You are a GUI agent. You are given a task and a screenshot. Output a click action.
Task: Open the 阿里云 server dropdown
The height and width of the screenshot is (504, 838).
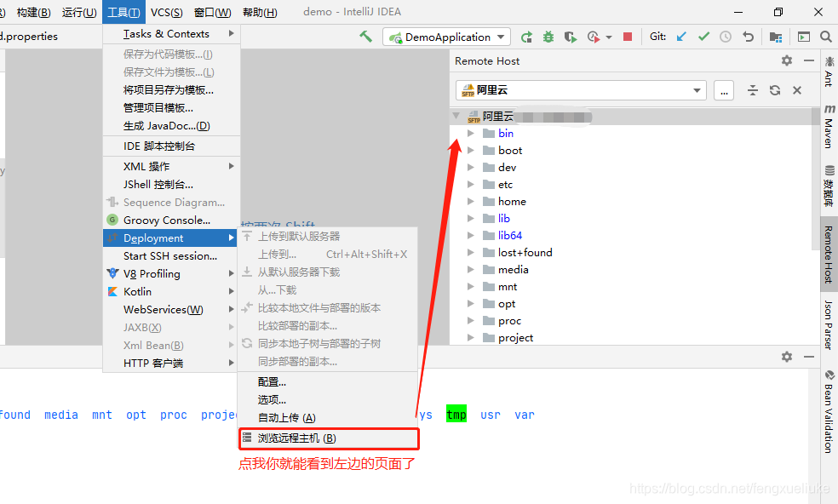click(x=582, y=90)
